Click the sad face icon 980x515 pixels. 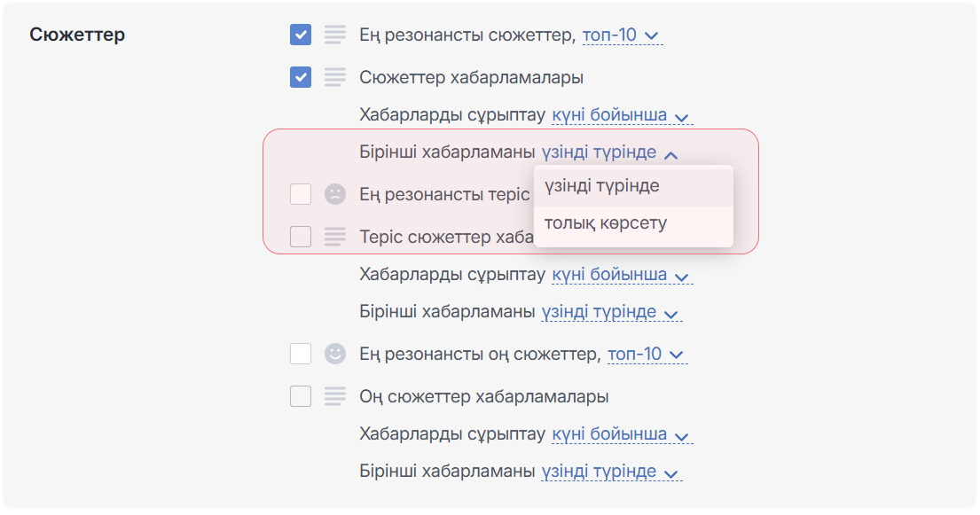pos(334,194)
